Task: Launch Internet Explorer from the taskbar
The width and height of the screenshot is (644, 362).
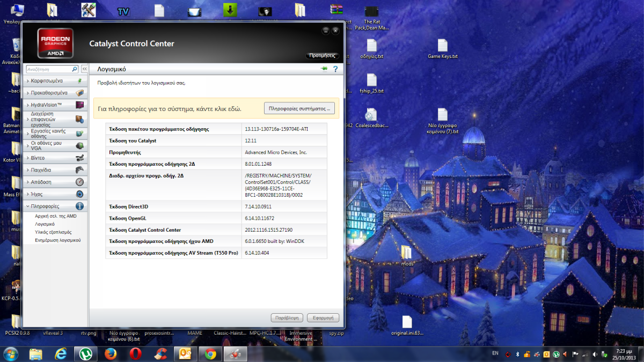Action: pyautogui.click(x=61, y=354)
